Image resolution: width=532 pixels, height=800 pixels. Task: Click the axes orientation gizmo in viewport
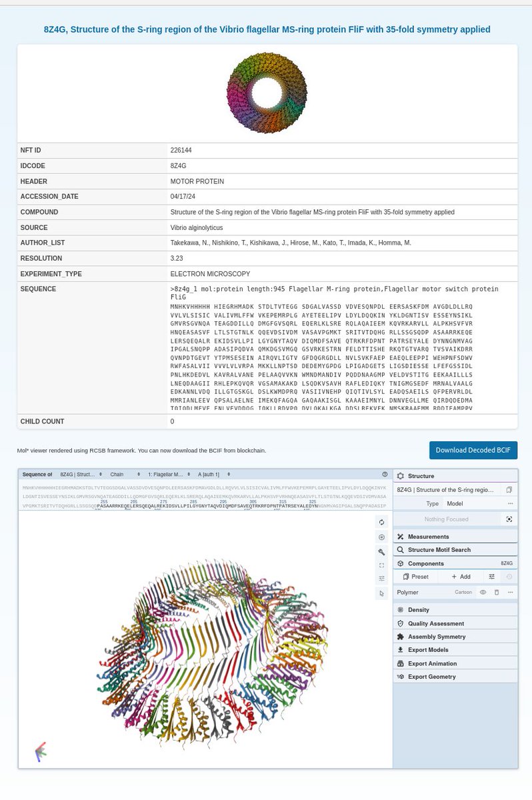pyautogui.click(x=40, y=751)
